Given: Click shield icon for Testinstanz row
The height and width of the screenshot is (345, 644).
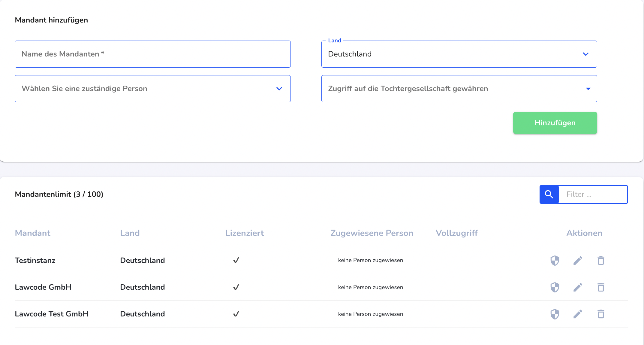Looking at the screenshot, I should click(555, 261).
